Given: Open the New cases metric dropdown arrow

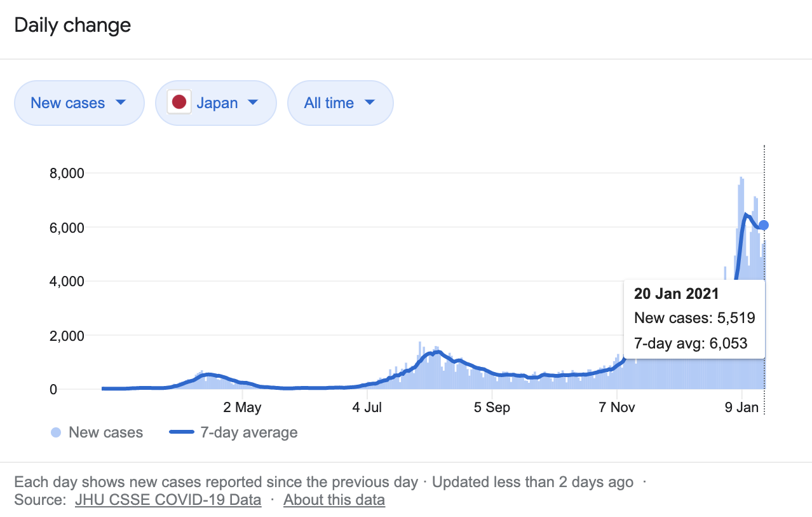Looking at the screenshot, I should tap(120, 102).
